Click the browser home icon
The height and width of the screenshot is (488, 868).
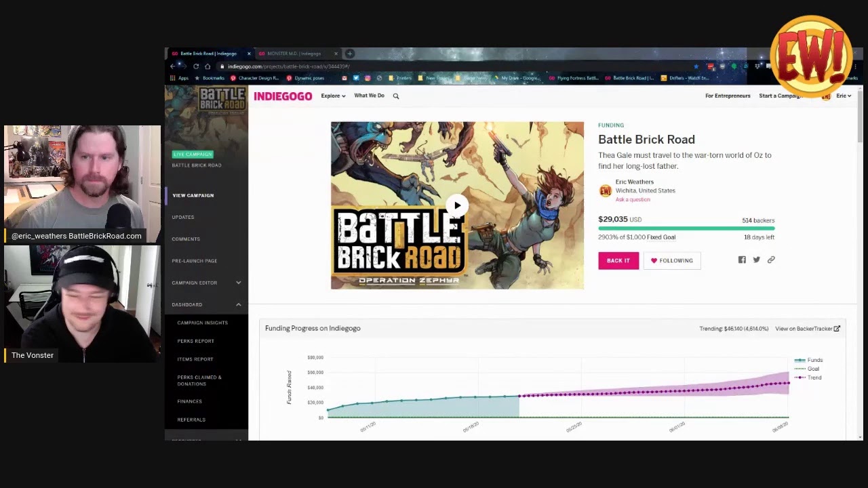pyautogui.click(x=208, y=66)
